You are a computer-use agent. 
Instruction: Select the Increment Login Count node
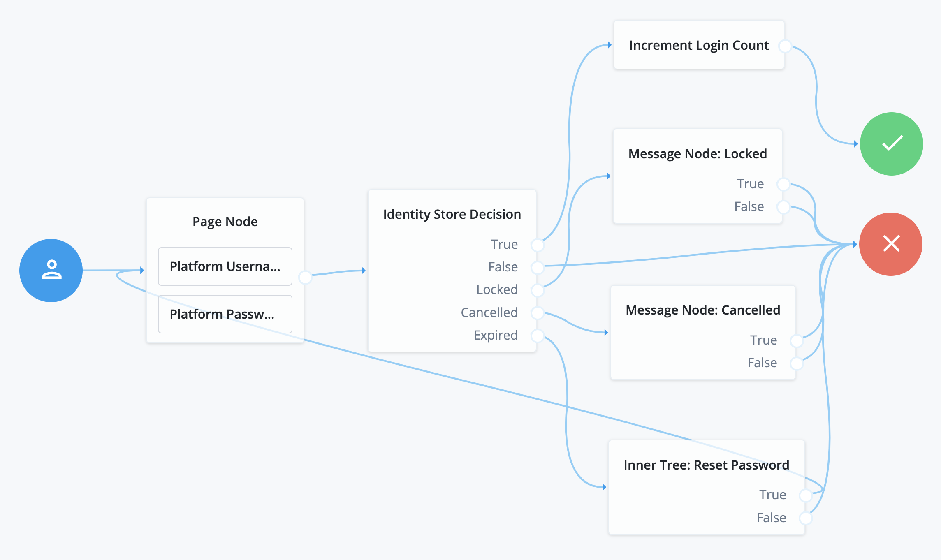pos(698,45)
